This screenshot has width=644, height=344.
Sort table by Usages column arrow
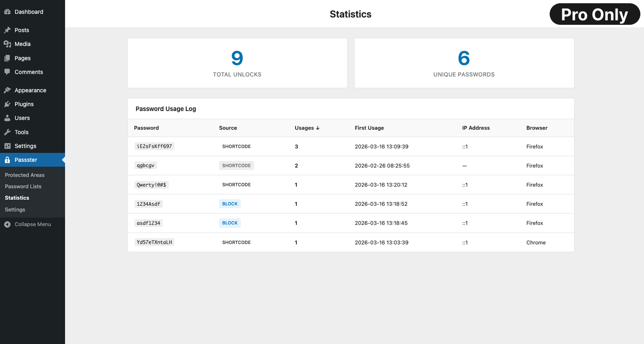click(x=318, y=128)
